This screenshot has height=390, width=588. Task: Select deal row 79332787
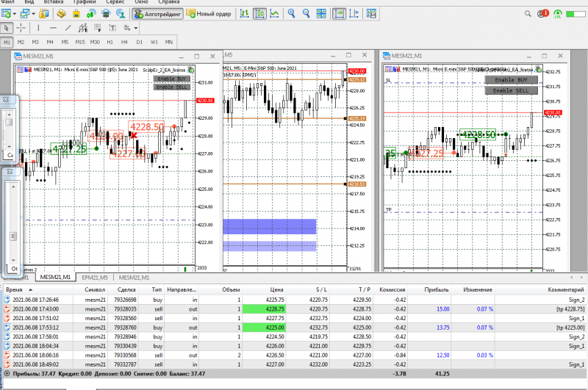point(295,364)
